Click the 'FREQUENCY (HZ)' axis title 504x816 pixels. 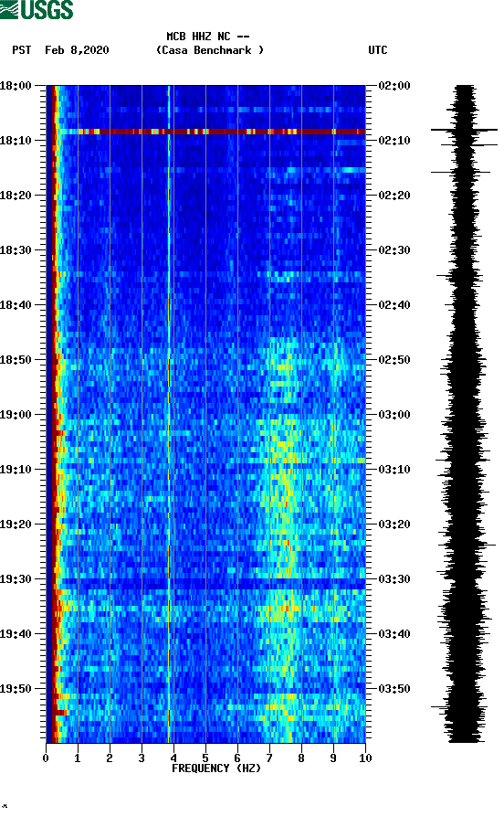click(216, 768)
